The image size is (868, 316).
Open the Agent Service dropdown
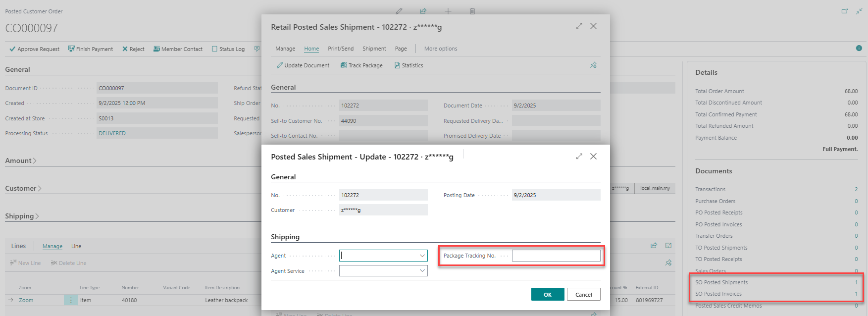point(422,271)
